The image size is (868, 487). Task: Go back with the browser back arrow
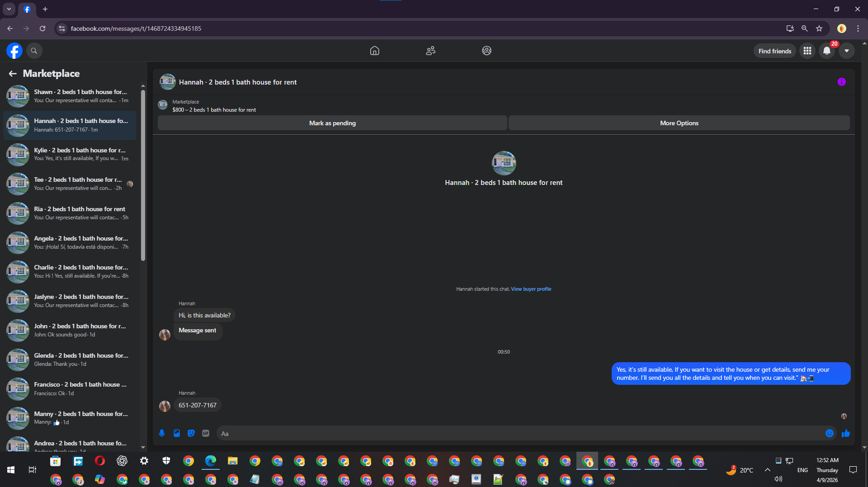10,28
